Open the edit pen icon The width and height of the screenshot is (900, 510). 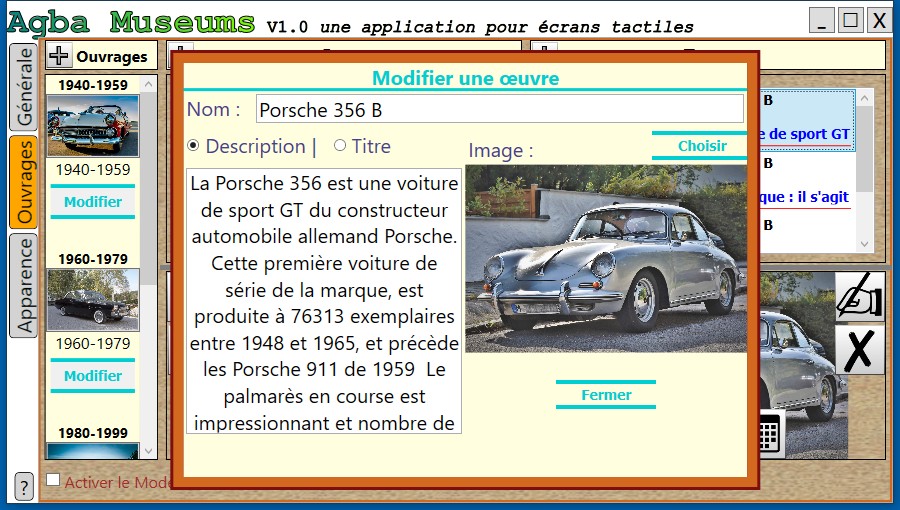click(859, 297)
